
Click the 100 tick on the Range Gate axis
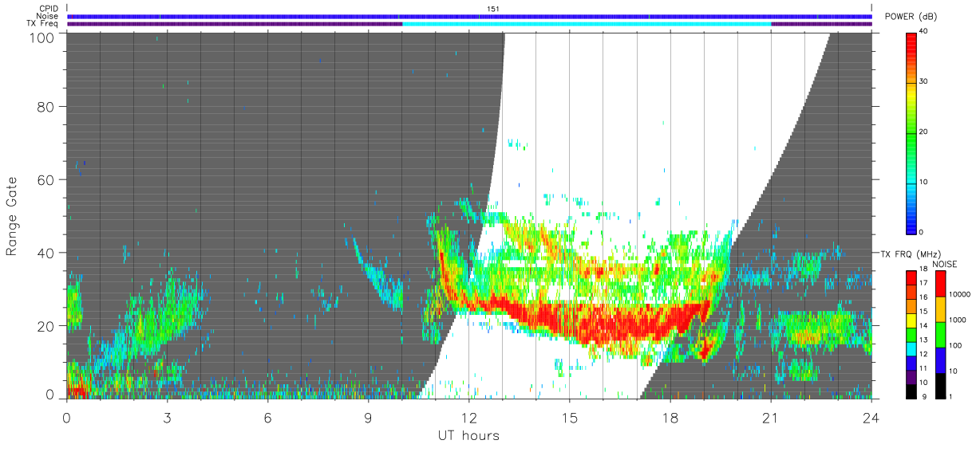[43, 37]
